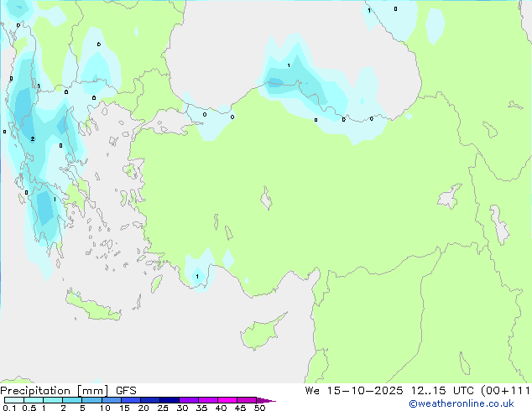Screen dimensions: 532x411
Task: Select legend swatch between 0.1 and 0.5
Action: [14, 400]
